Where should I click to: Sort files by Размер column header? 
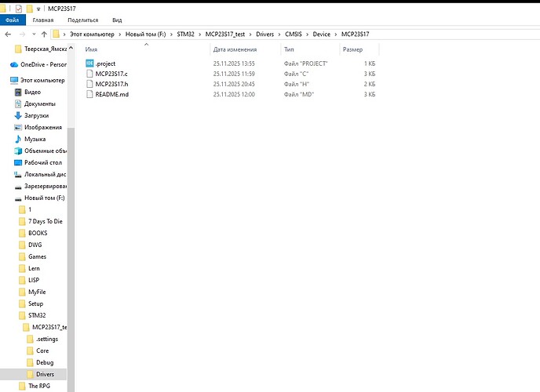point(352,49)
